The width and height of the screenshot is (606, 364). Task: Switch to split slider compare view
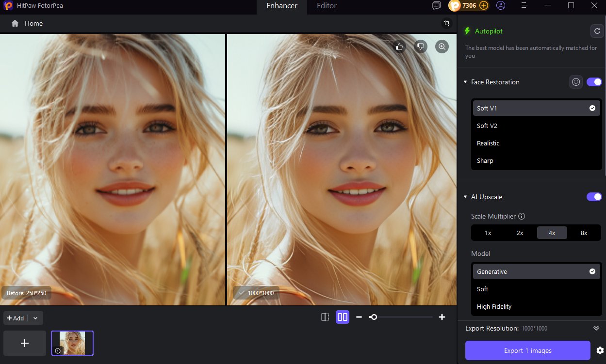pos(325,317)
